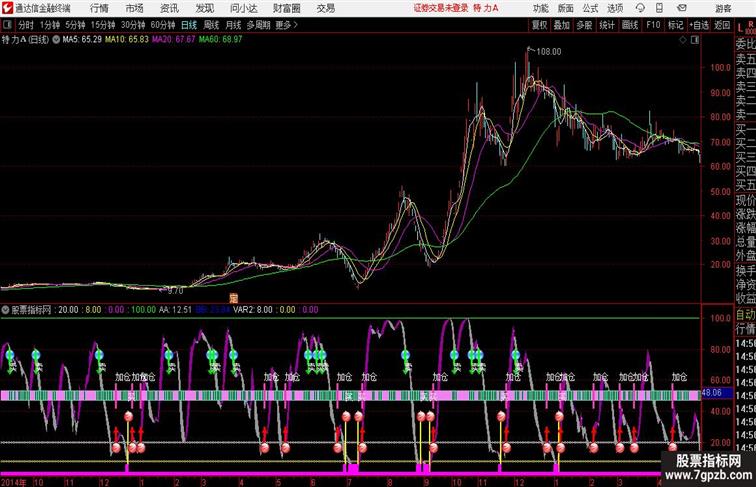
Task: Click the 多股 button
Action: [x=584, y=25]
